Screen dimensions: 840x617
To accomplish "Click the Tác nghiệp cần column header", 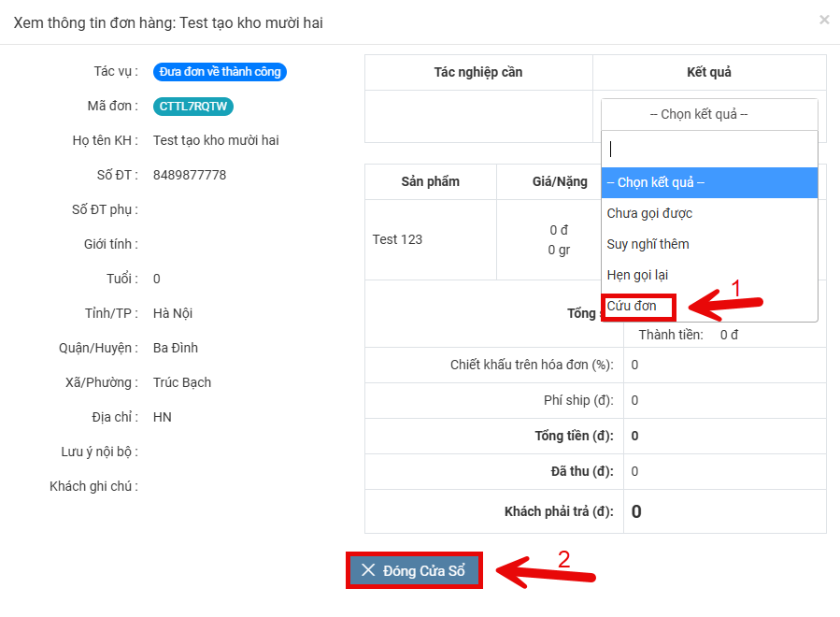I will (x=478, y=73).
